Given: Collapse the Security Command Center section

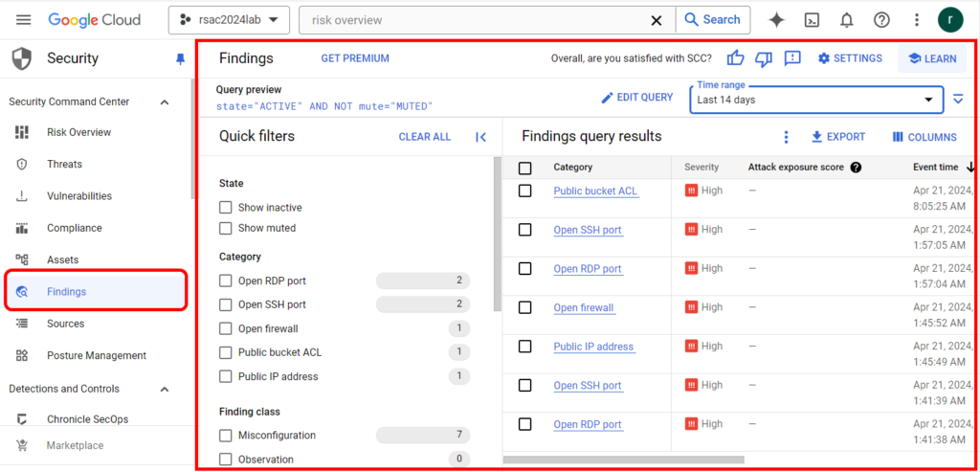Looking at the screenshot, I should point(165,101).
